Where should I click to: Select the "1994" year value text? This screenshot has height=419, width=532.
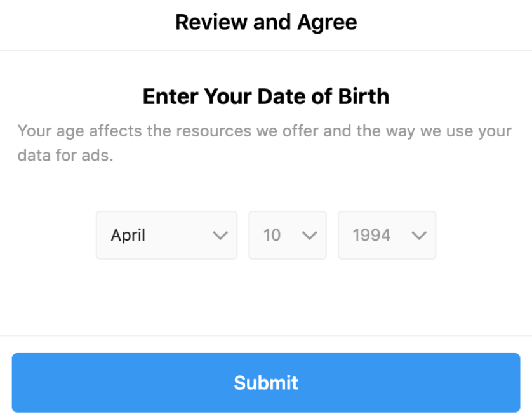[371, 236]
